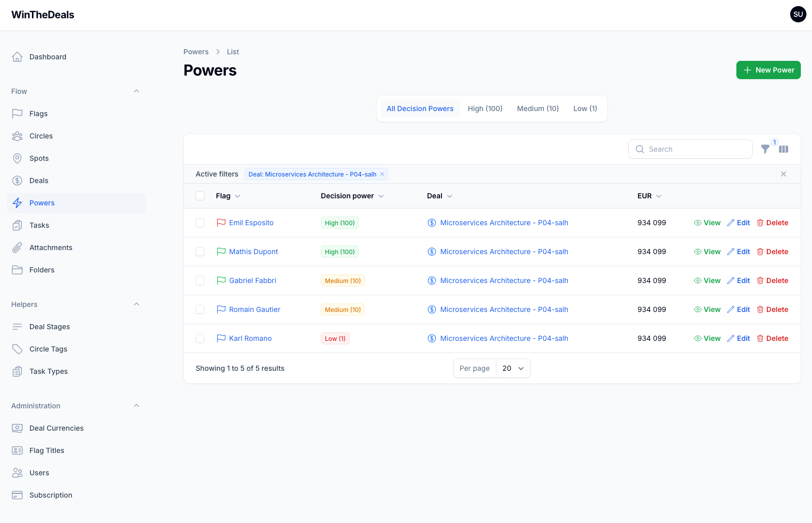812x523 pixels.
Task: Click the Flags sidebar icon
Action: (x=17, y=113)
